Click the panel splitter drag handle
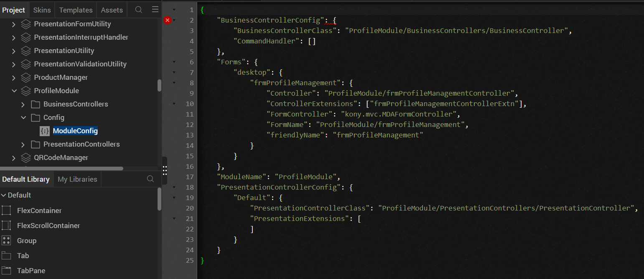Screen dimensions: 644x279 pos(165,170)
